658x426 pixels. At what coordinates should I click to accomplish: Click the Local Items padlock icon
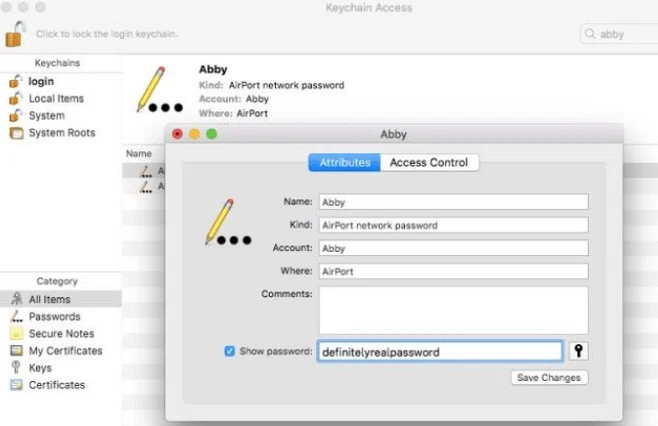coord(16,98)
